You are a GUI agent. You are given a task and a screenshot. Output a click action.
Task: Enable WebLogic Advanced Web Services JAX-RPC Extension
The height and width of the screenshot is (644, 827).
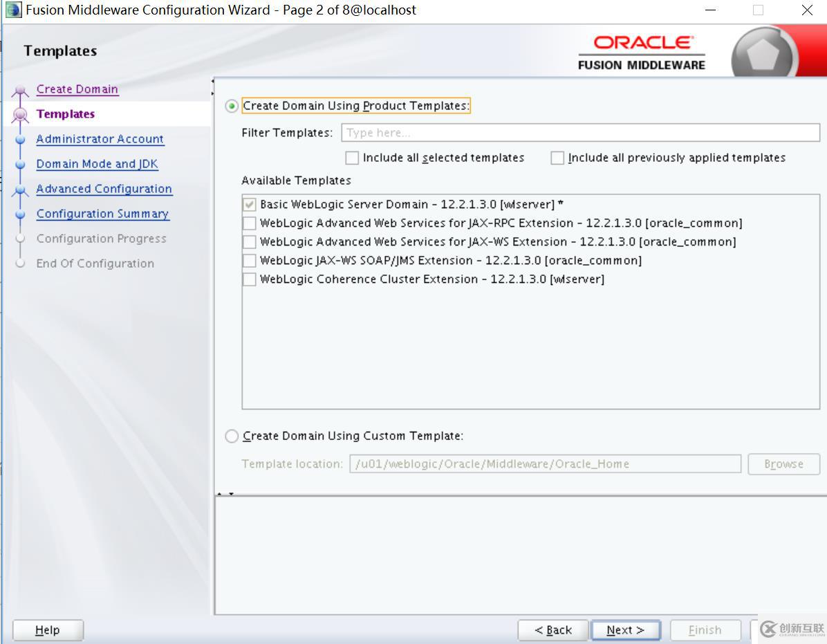(x=249, y=223)
